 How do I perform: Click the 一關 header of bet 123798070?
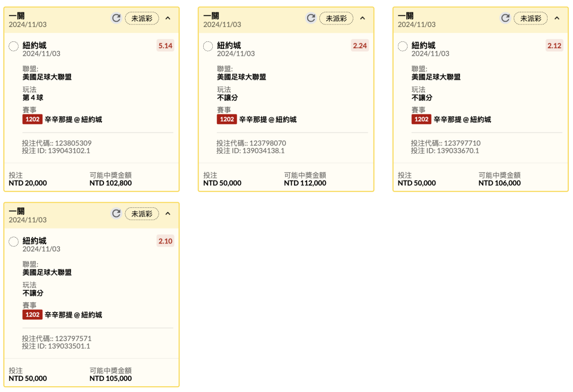211,16
